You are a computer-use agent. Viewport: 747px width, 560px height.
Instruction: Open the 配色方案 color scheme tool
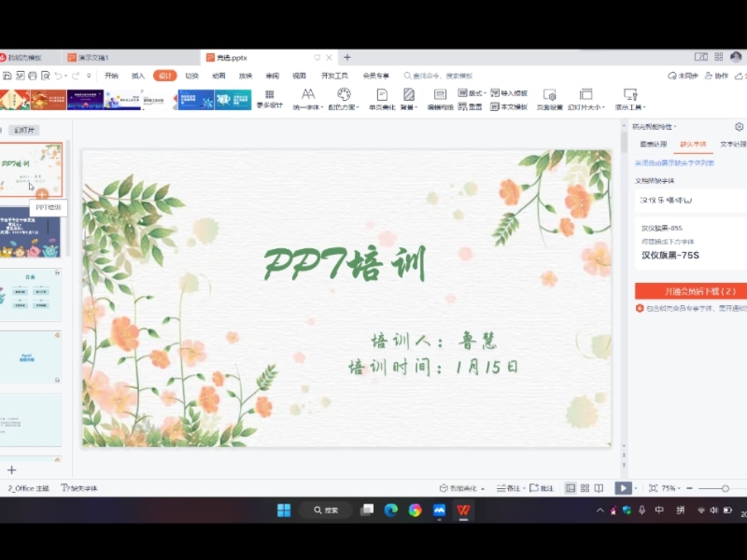coord(344,99)
